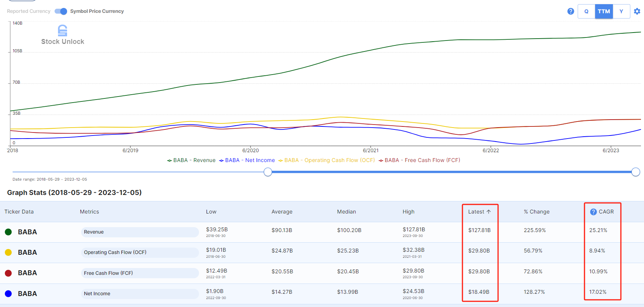Select the Net Income metric pill
The height and width of the screenshot is (307, 644).
pyautogui.click(x=140, y=294)
